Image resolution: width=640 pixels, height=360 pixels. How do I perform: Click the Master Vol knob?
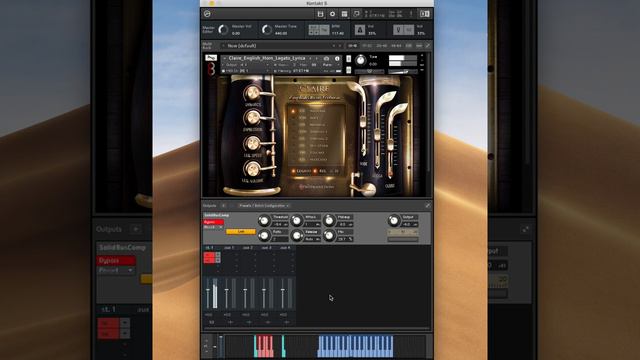[223, 29]
